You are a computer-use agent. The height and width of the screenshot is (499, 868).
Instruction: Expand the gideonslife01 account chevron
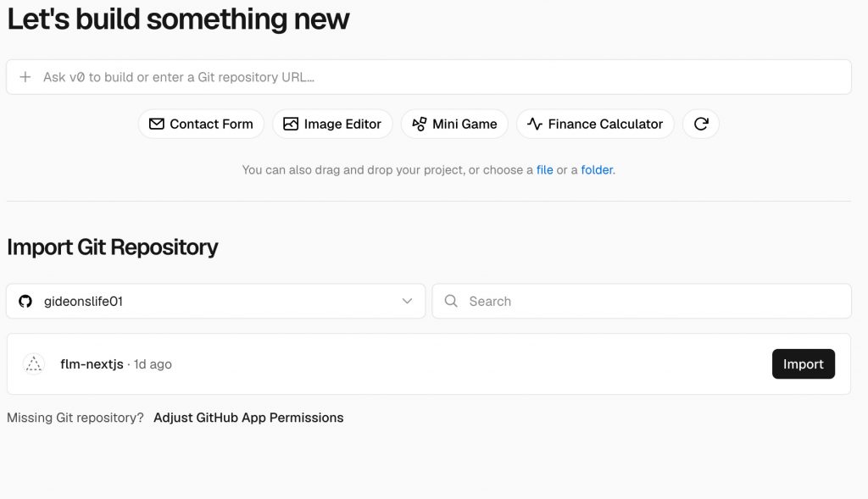[408, 301]
